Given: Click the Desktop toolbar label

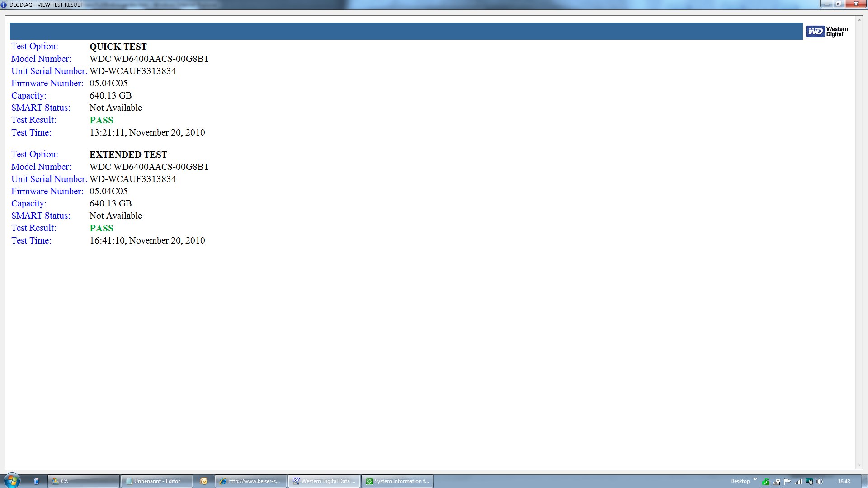Looking at the screenshot, I should coord(740,481).
